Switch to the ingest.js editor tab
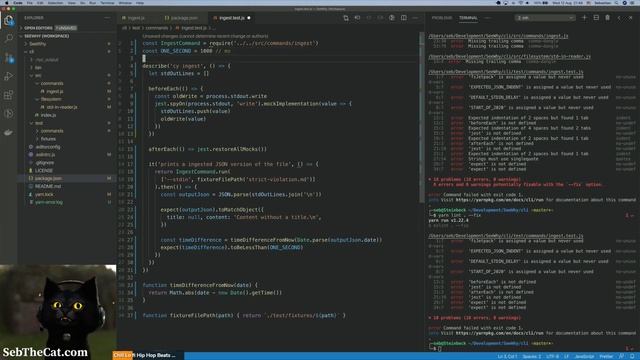The image size is (640, 360). [x=136, y=18]
